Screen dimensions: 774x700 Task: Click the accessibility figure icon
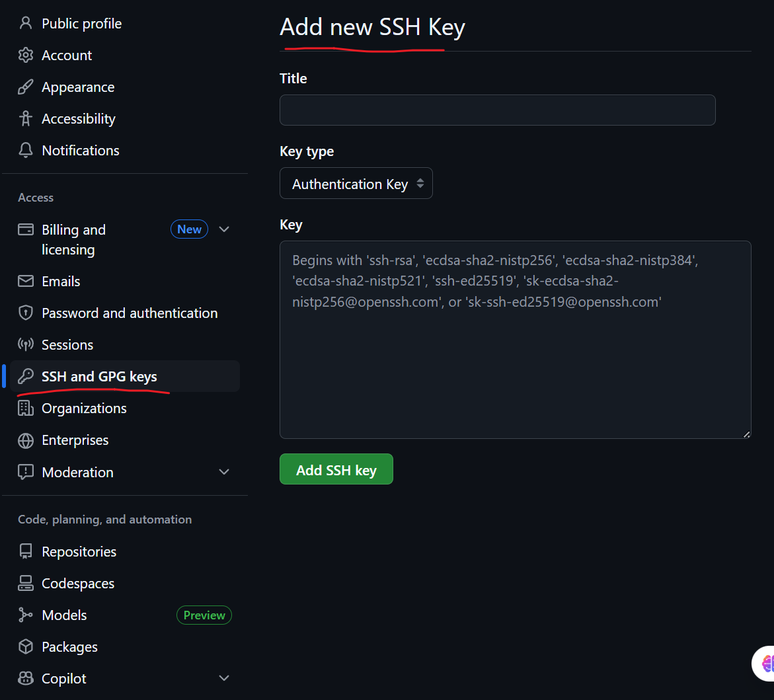(26, 118)
